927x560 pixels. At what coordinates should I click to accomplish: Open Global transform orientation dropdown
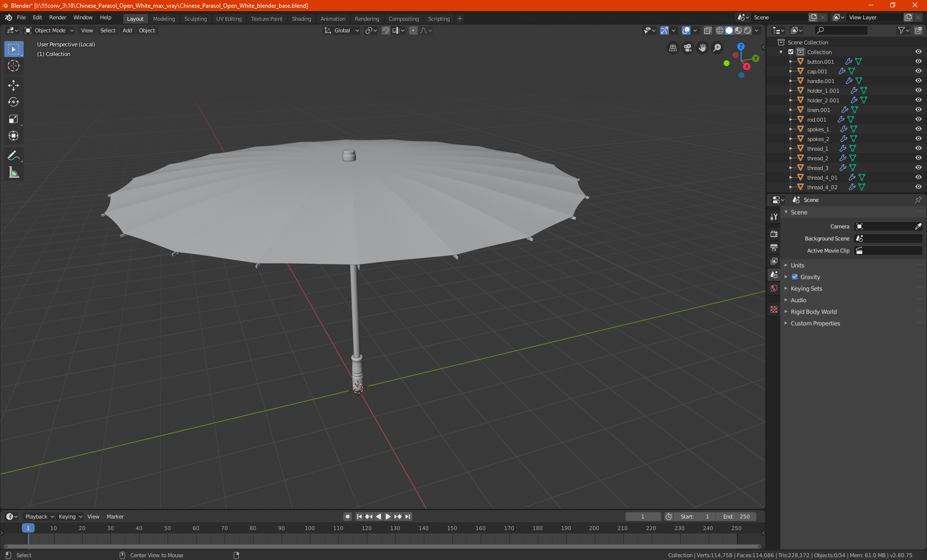[x=341, y=30]
